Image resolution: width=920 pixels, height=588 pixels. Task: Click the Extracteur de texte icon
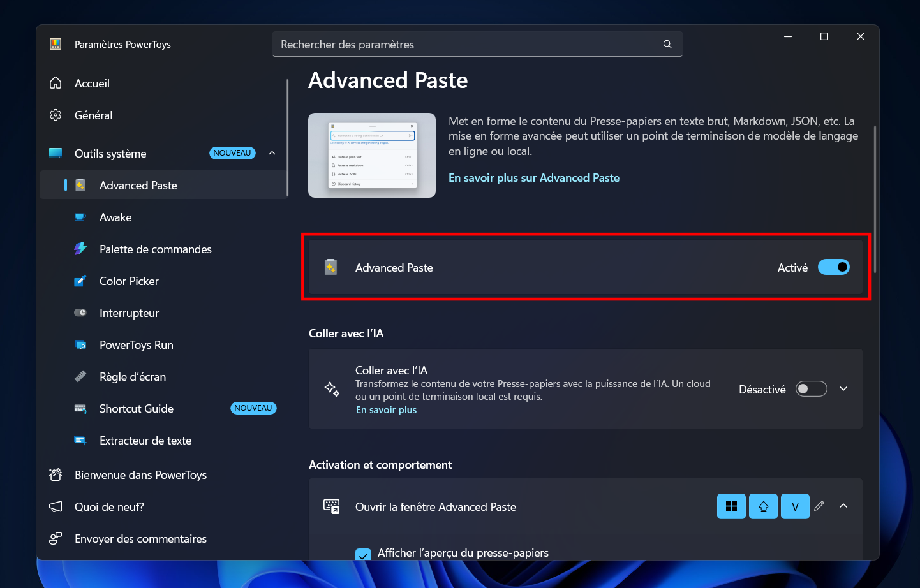tap(80, 440)
